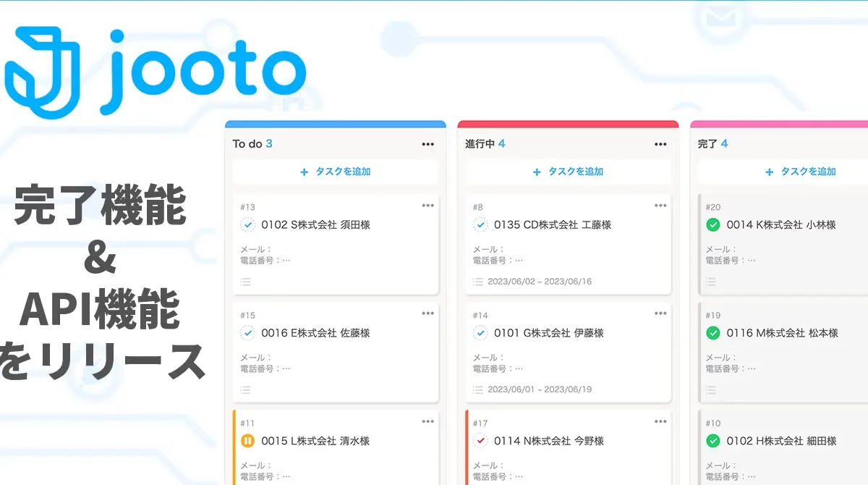
Task: Open the task titled 0101 G株式会社 伊藤様
Action: [x=549, y=333]
